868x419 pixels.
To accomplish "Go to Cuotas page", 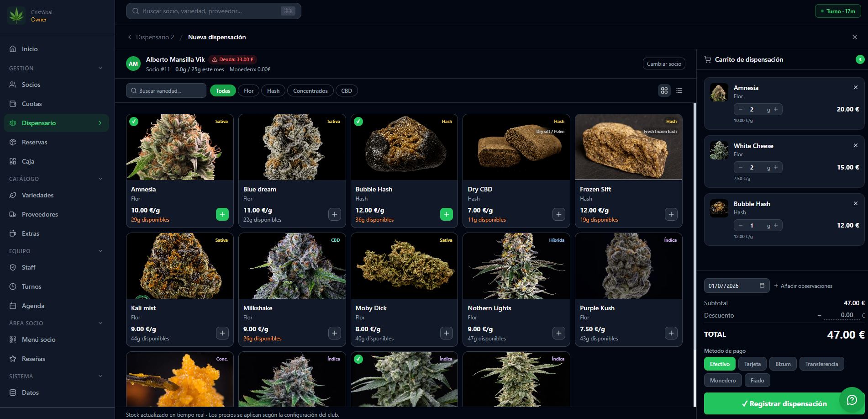I will coord(56,104).
